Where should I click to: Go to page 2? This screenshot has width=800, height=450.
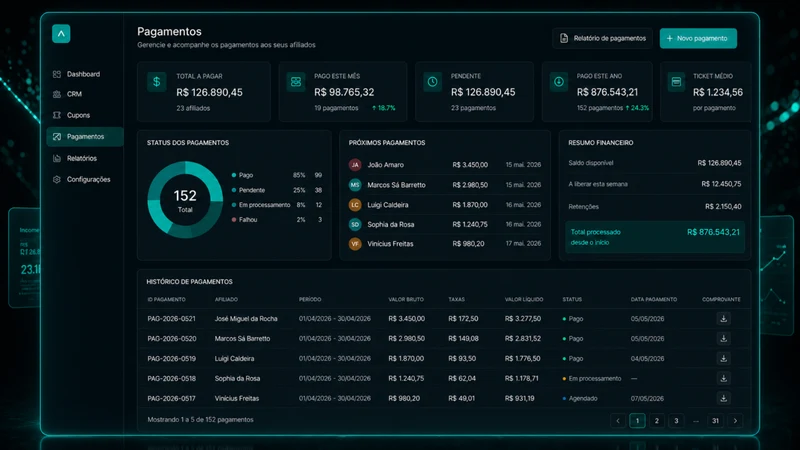click(x=657, y=421)
